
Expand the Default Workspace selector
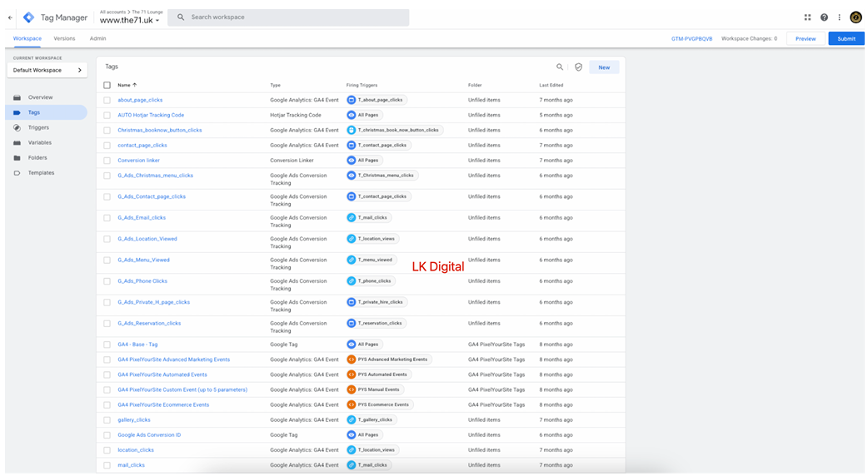coord(47,70)
